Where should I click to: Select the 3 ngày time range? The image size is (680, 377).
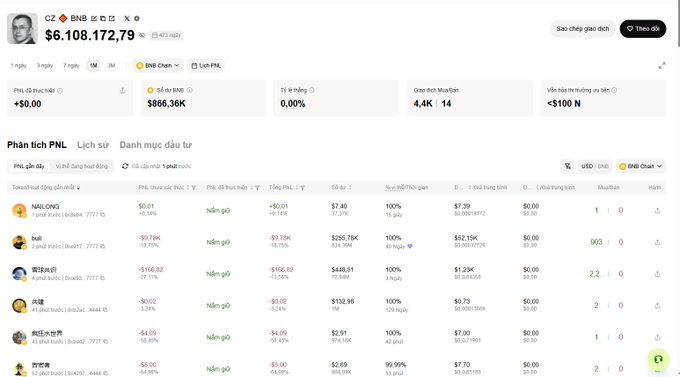click(x=45, y=66)
